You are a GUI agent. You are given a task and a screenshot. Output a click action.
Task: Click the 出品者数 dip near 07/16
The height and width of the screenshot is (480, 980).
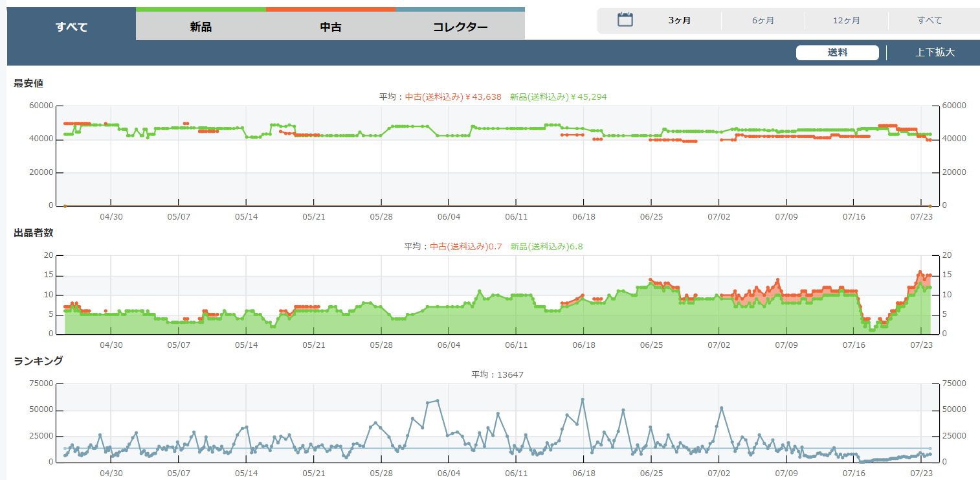(872, 329)
